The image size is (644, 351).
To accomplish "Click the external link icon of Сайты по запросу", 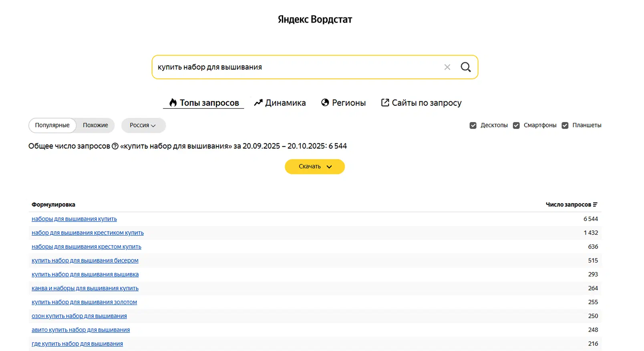I will coord(385,103).
